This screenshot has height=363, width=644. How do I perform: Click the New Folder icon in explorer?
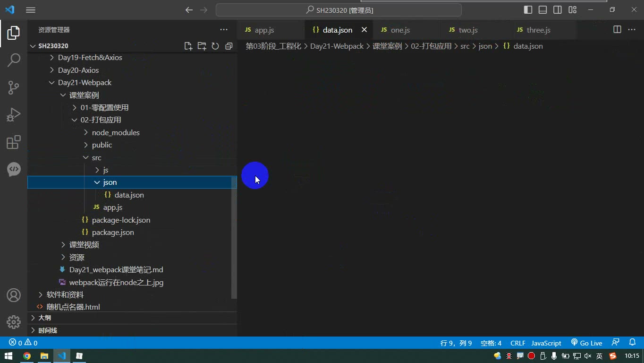coord(202,46)
